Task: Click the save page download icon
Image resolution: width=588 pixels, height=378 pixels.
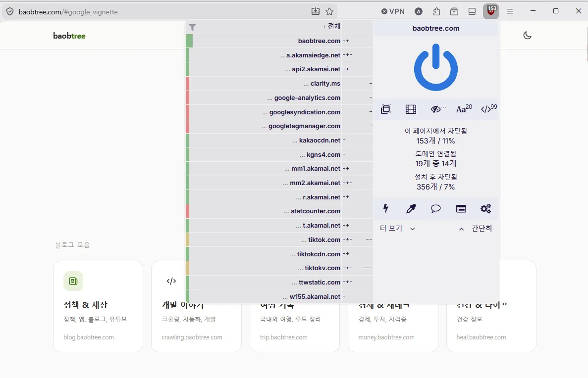Action: point(316,11)
